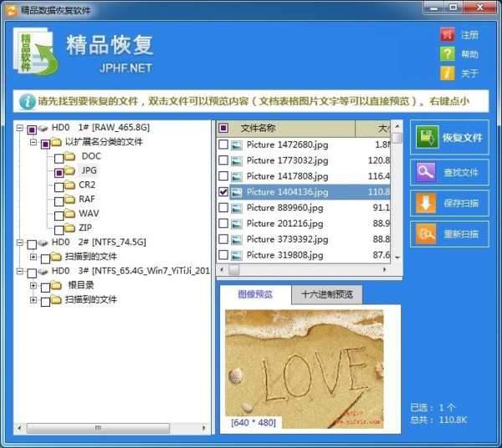Click the HD0 2# NTFS_74.5G disk icon
This screenshot has width=502, height=448.
click(x=43, y=243)
